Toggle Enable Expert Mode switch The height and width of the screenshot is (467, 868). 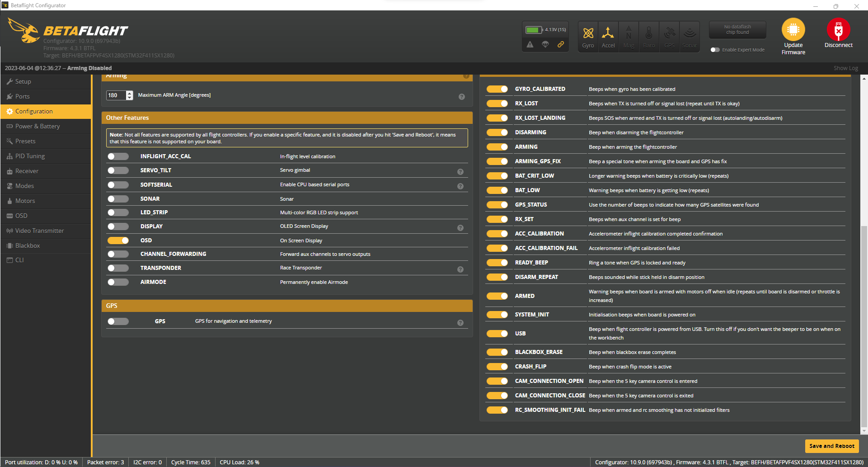tap(715, 50)
